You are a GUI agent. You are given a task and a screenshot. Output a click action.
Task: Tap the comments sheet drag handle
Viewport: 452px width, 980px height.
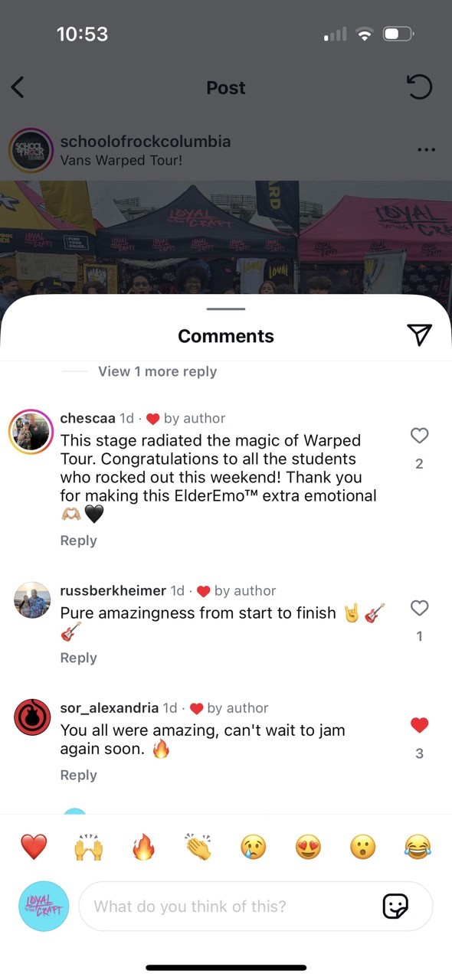tap(226, 309)
